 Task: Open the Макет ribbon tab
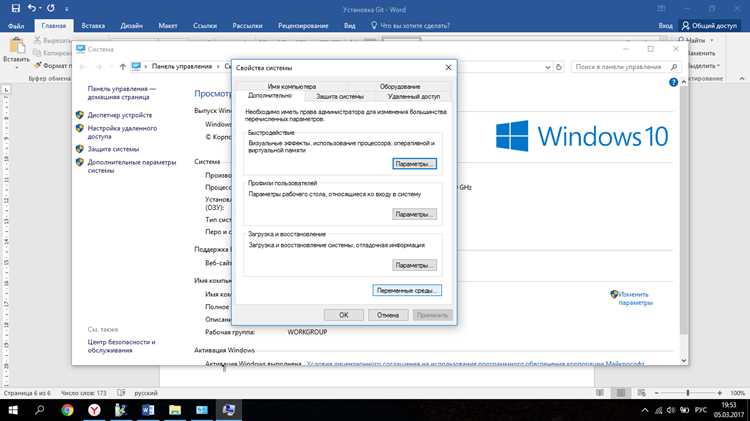168,26
